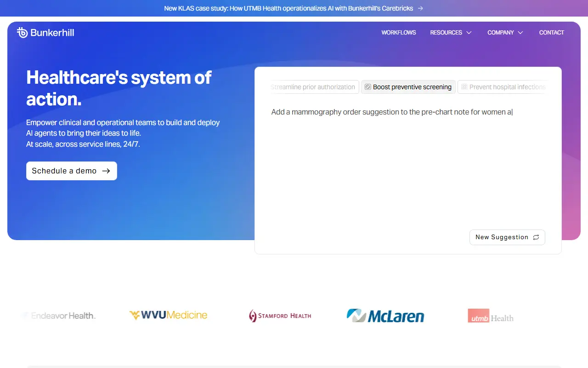Select the Streamline prior authorization tab
Image resolution: width=588 pixels, height=368 pixels.
click(315, 87)
